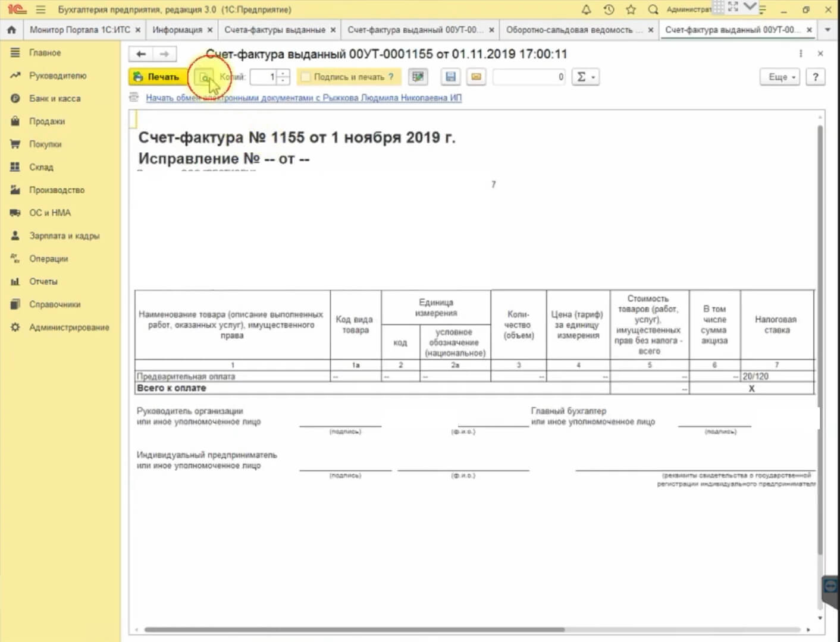Select the Счет-фактура № 1155 heading
Image resolution: width=840 pixels, height=642 pixels.
coord(296,137)
